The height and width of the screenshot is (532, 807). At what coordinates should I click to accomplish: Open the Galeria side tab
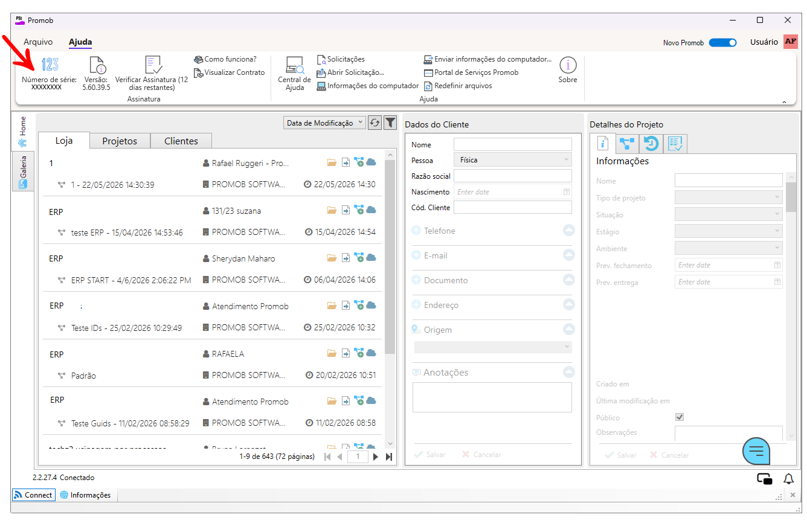[23, 171]
